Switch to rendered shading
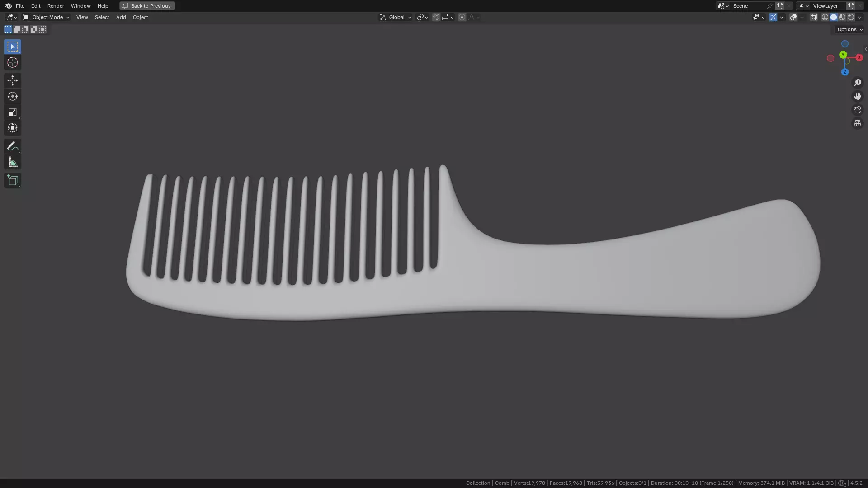This screenshot has height=488, width=868. click(851, 17)
